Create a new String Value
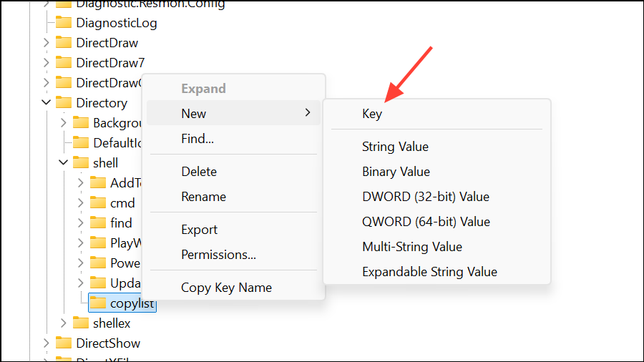The width and height of the screenshot is (644, 362). [395, 147]
